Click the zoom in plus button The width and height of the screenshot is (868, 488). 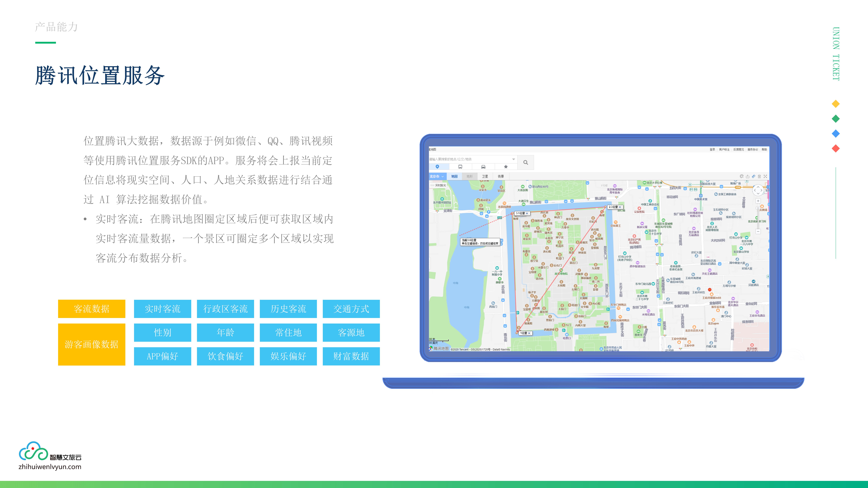tap(758, 201)
